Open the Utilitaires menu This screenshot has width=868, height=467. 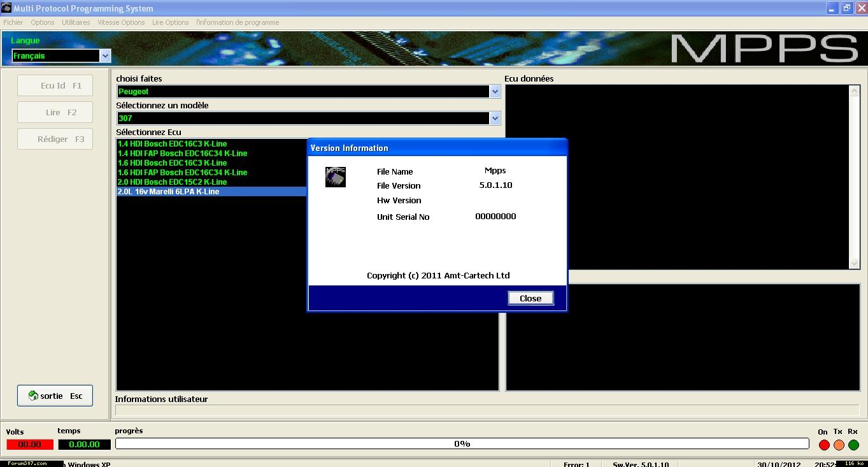[76, 22]
